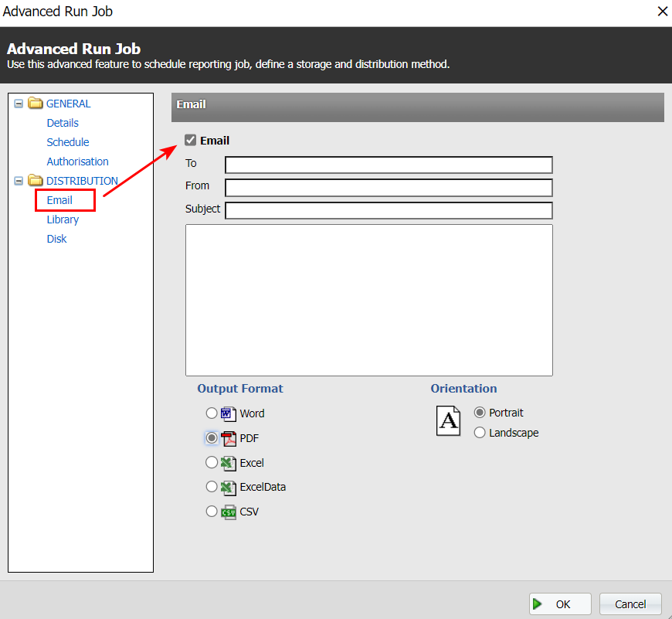Collapse the GENERAL tree section
This screenshot has width=672, height=619.
pos(19,104)
